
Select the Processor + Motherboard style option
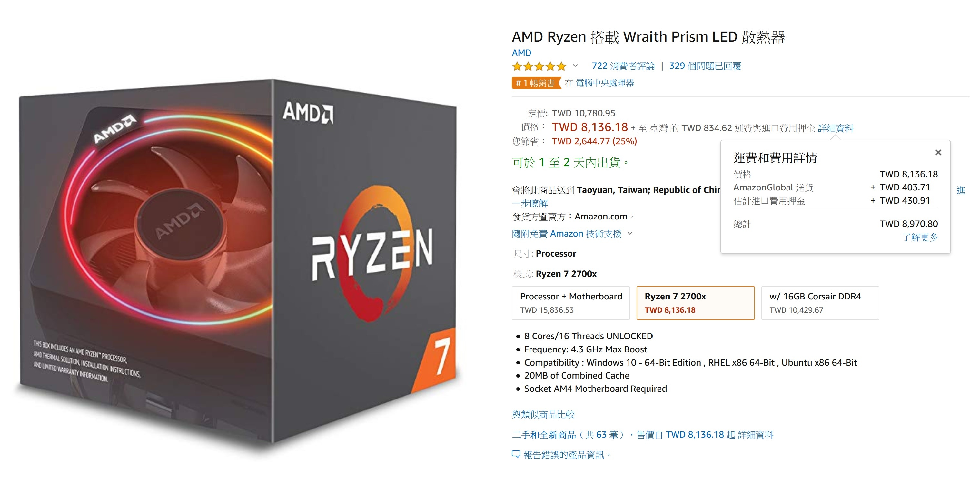tap(571, 303)
